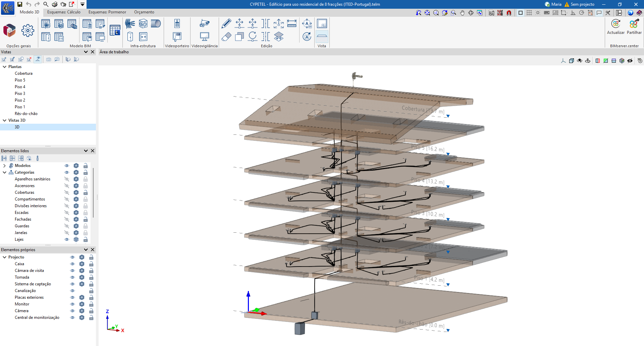This screenshot has width=644, height=346.
Task: Click the Partilhar icon
Action: [634, 24]
